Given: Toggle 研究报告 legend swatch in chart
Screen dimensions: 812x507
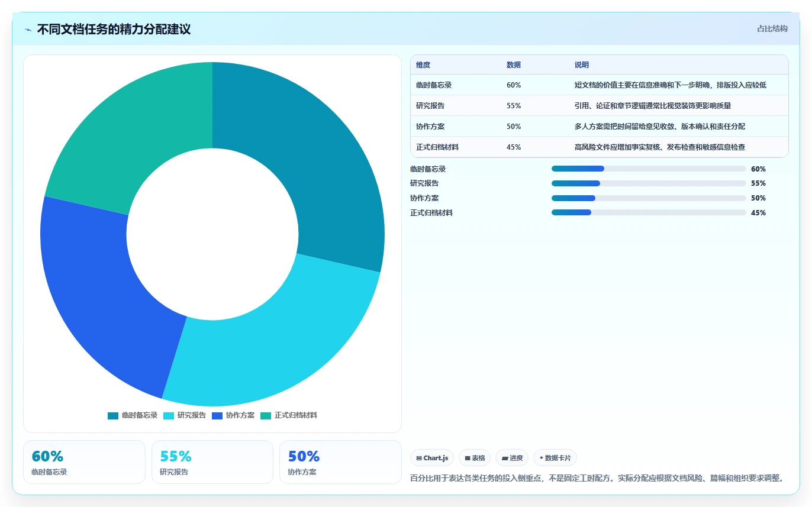Looking at the screenshot, I should pos(168,415).
